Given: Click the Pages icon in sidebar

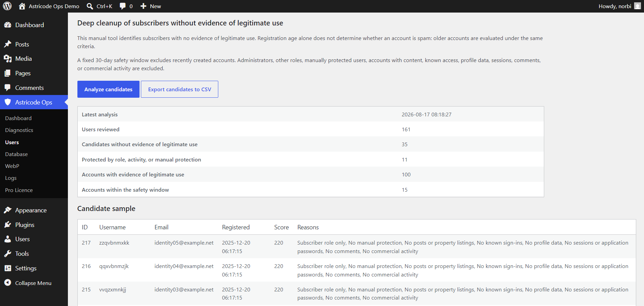Looking at the screenshot, I should (x=8, y=73).
